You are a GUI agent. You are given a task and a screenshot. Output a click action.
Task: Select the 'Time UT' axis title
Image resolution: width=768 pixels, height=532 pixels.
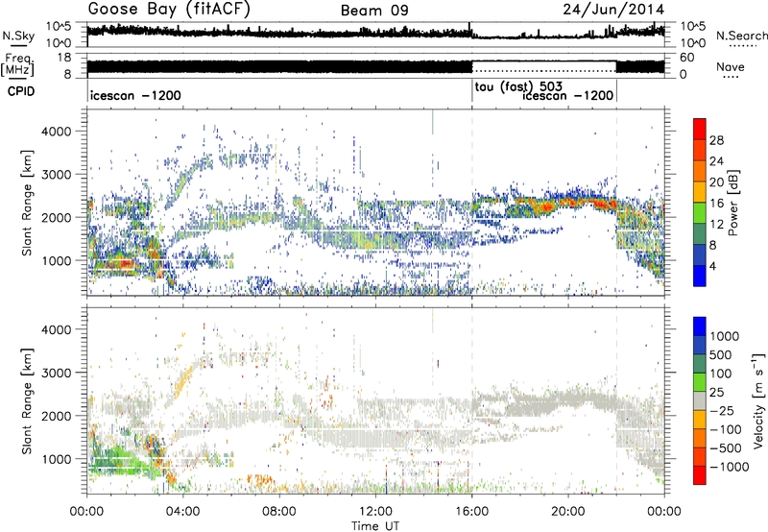point(375,526)
